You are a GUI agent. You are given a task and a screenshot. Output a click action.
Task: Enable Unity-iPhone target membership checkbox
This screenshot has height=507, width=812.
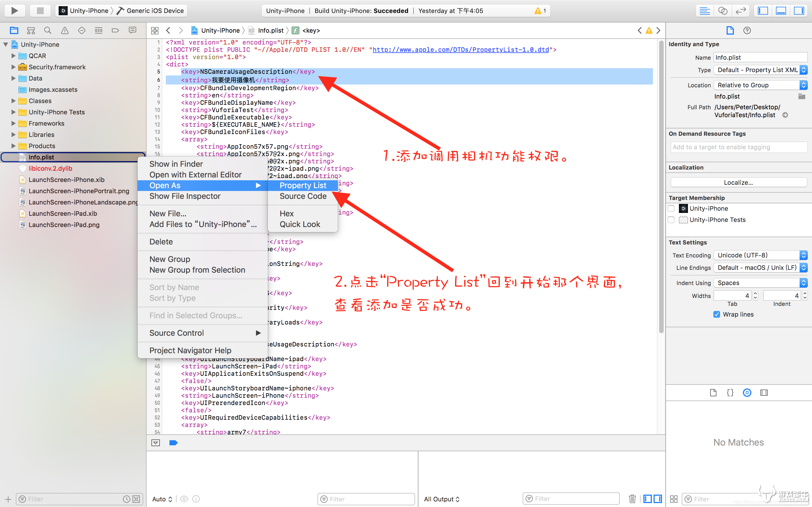tap(671, 208)
